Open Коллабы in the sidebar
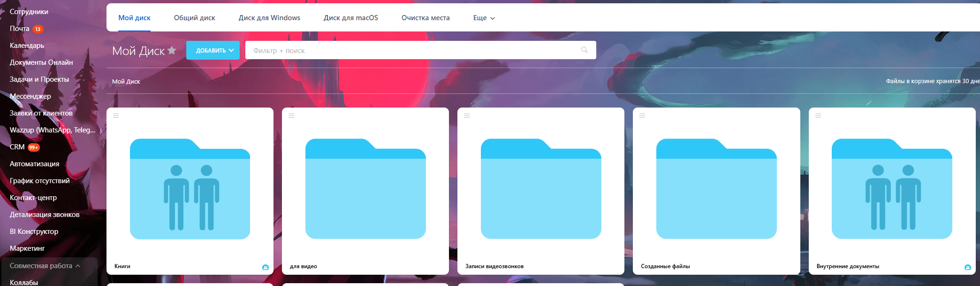The image size is (980, 286). (24, 282)
